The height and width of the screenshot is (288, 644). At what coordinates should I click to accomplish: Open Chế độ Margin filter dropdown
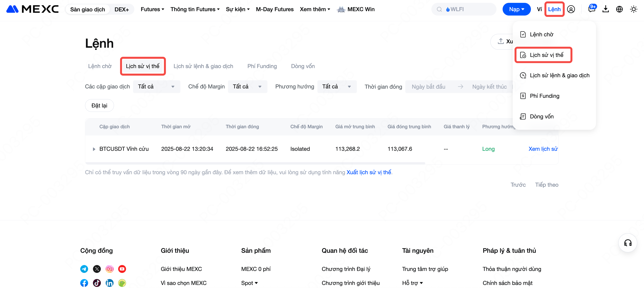coord(247,87)
